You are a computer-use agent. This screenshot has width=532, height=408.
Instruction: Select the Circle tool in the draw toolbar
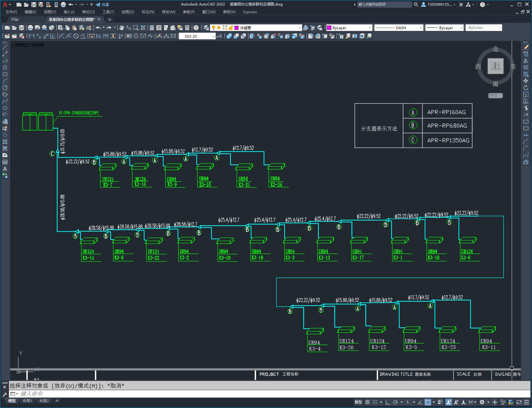click(5, 88)
